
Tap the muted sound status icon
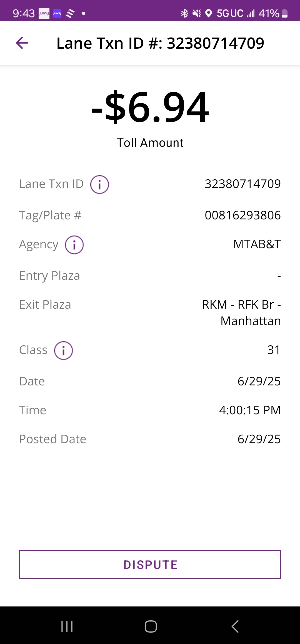(x=197, y=13)
